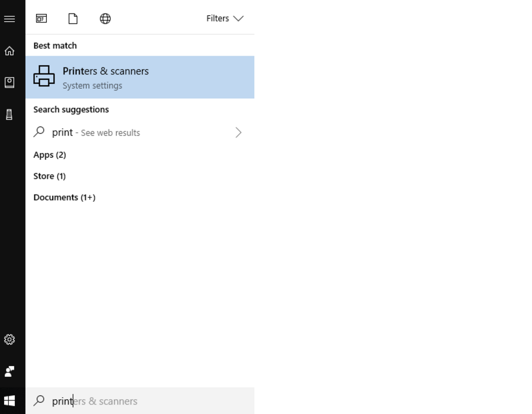
Task: Click the magnifier icon in search box
Action: pos(39,401)
